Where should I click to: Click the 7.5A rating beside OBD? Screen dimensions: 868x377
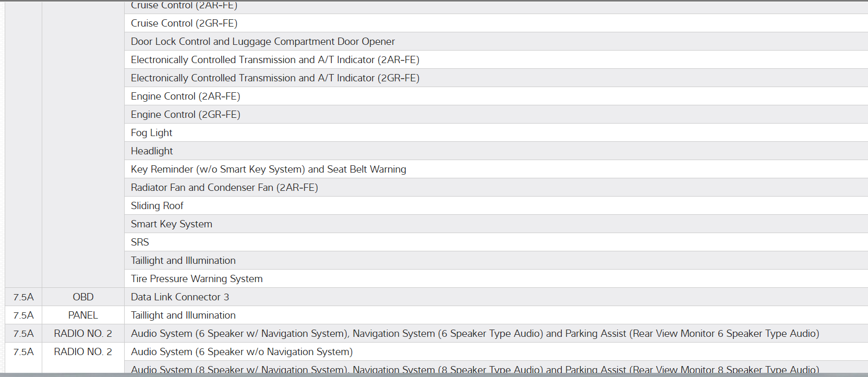(x=23, y=297)
